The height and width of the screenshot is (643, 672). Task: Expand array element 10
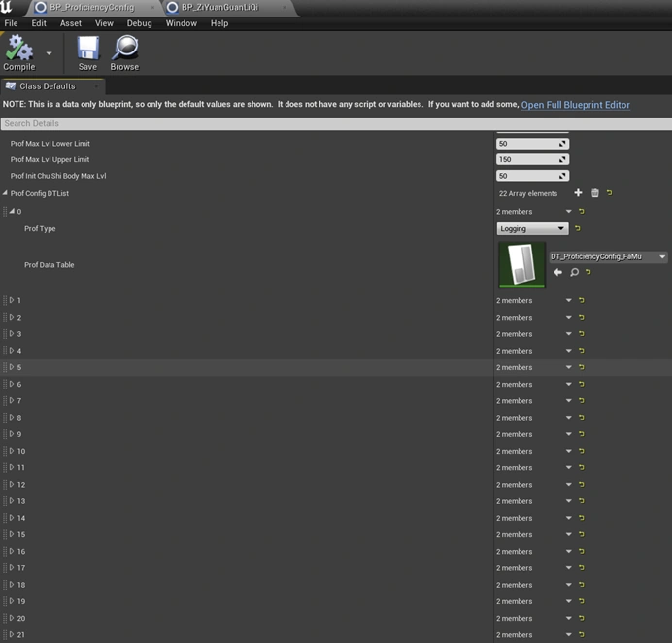(x=12, y=451)
